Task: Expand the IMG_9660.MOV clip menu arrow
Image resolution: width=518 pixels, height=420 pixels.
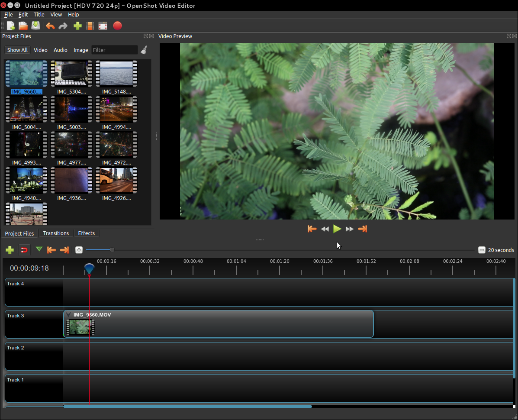Action: [68, 315]
